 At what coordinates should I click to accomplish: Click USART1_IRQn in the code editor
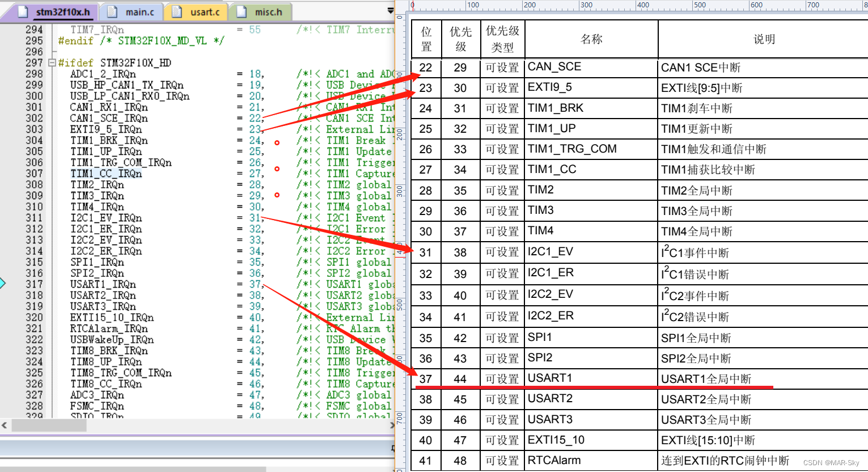(x=103, y=284)
